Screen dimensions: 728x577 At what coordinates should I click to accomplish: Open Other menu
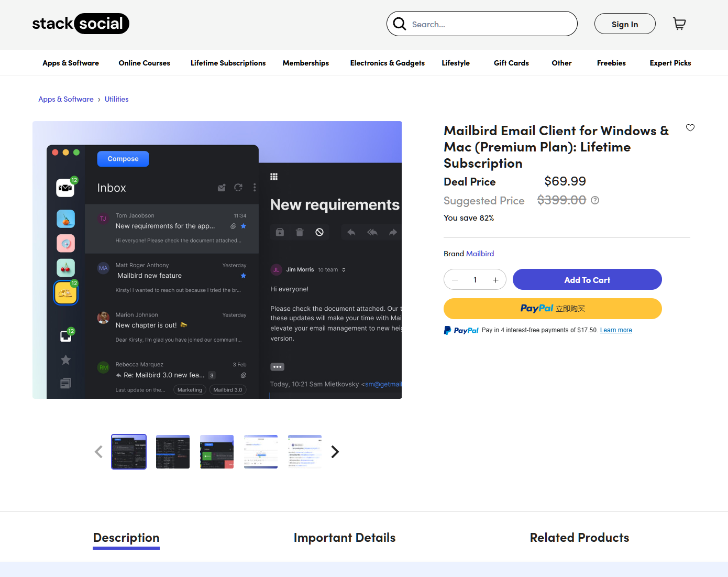pyautogui.click(x=561, y=63)
